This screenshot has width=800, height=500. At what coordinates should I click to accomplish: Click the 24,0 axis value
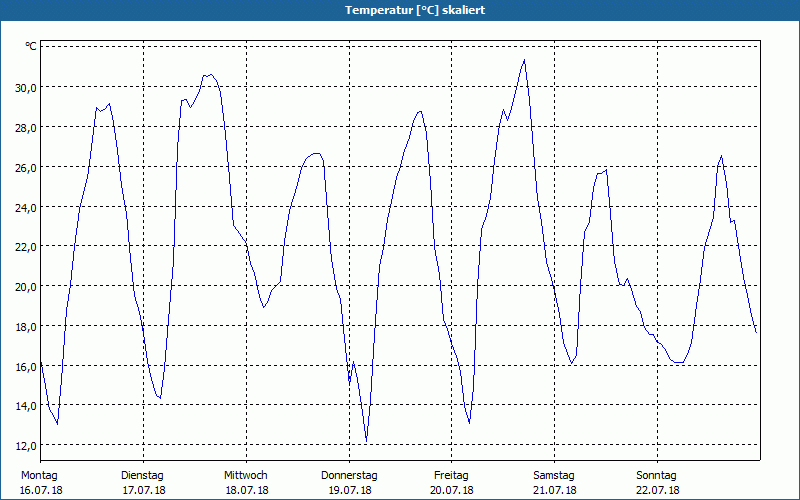click(x=26, y=208)
